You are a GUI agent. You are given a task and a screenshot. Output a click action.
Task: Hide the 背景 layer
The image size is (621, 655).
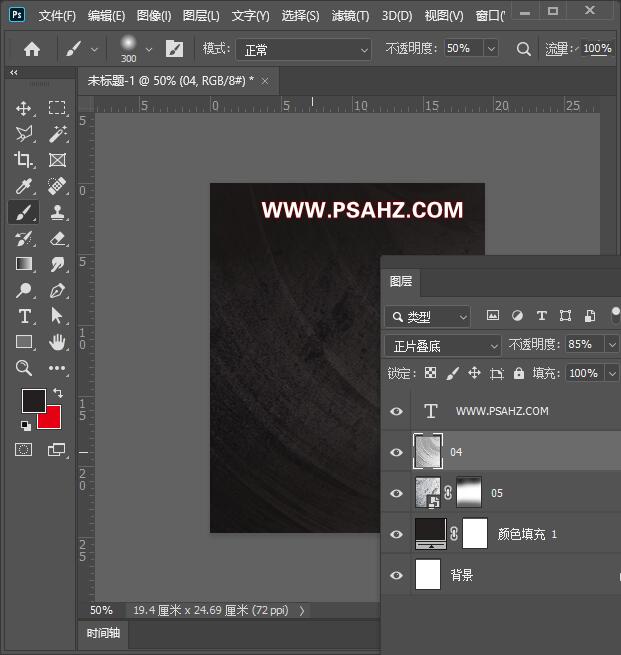[396, 575]
